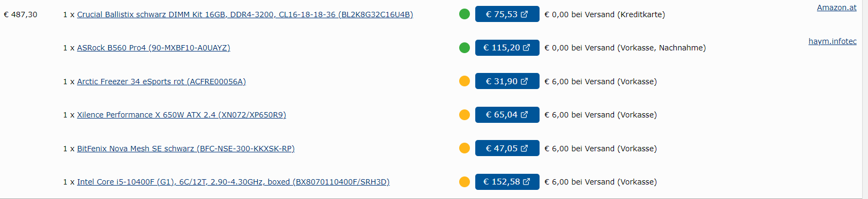Open the € 115,20 price button
Viewport: 868px width, 199px height.
[x=507, y=48]
